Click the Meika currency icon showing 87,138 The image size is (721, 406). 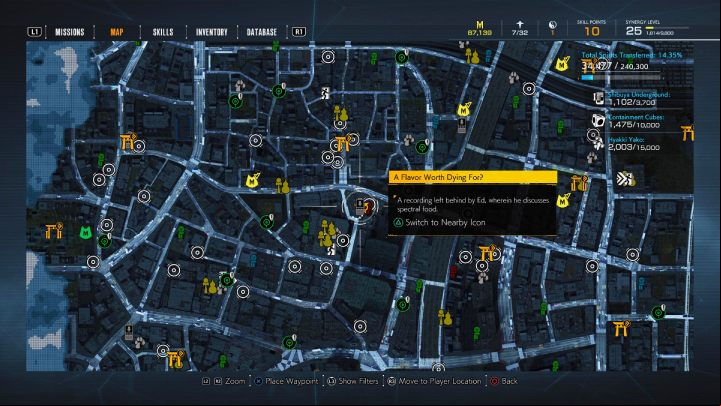pyautogui.click(x=480, y=25)
